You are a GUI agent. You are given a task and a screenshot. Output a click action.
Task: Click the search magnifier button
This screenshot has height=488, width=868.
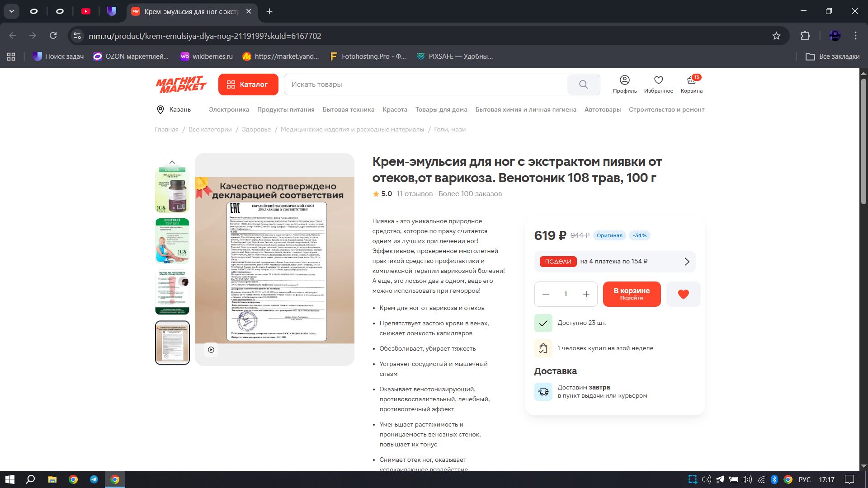[583, 84]
